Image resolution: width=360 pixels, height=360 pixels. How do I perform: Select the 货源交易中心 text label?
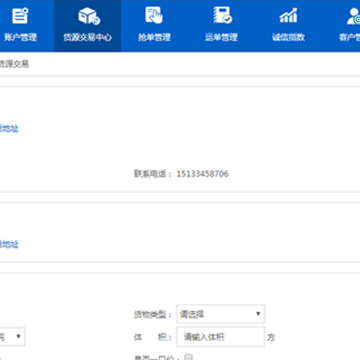[x=87, y=37]
